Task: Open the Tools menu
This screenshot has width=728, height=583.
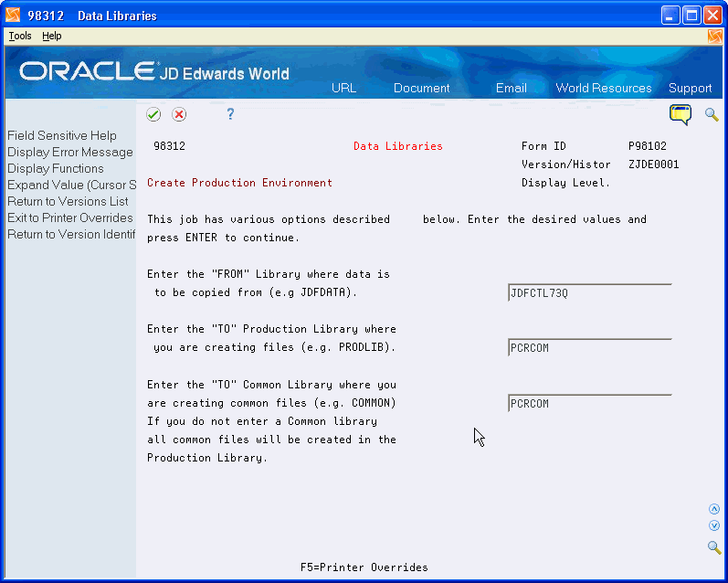Action: coord(20,36)
